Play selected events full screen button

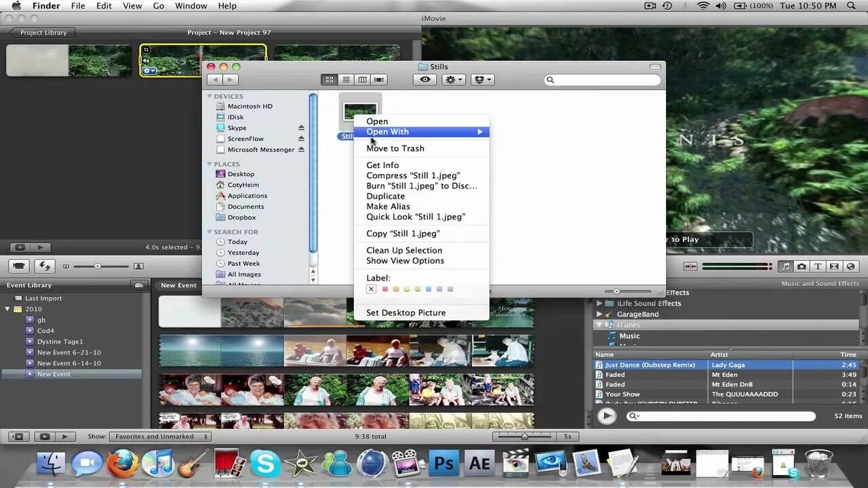(45, 436)
